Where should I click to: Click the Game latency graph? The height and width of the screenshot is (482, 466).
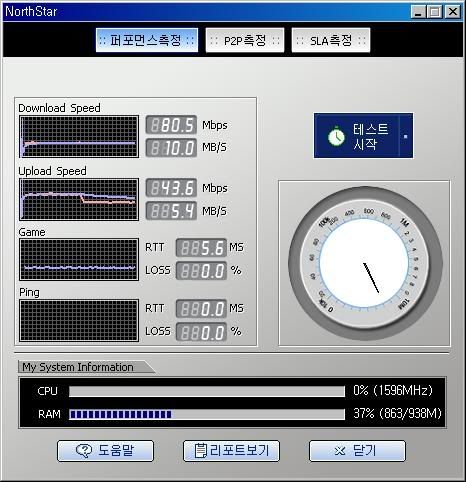click(x=79, y=259)
